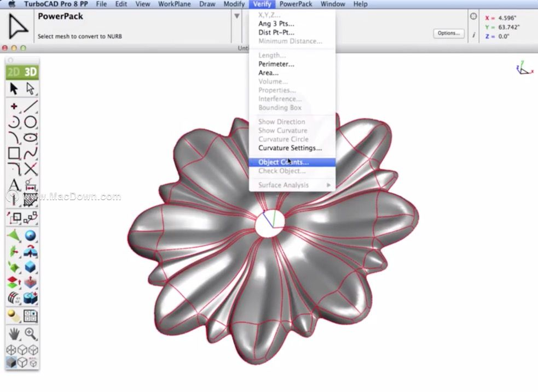The height and width of the screenshot is (392, 538).
Task: Activate the Pan hand tool
Action: [14, 334]
